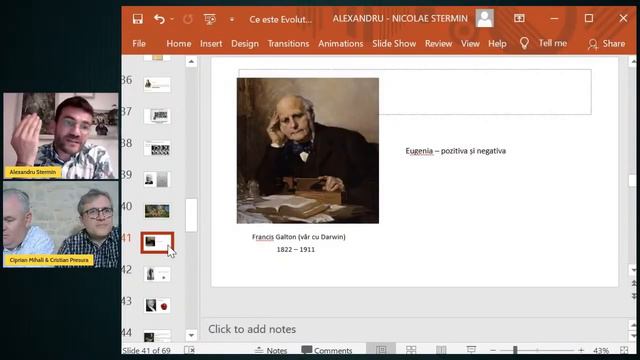Click the 'Eugenia – pozitiva și negativa' text
Viewport: 640px width, 360px height.
456,151
